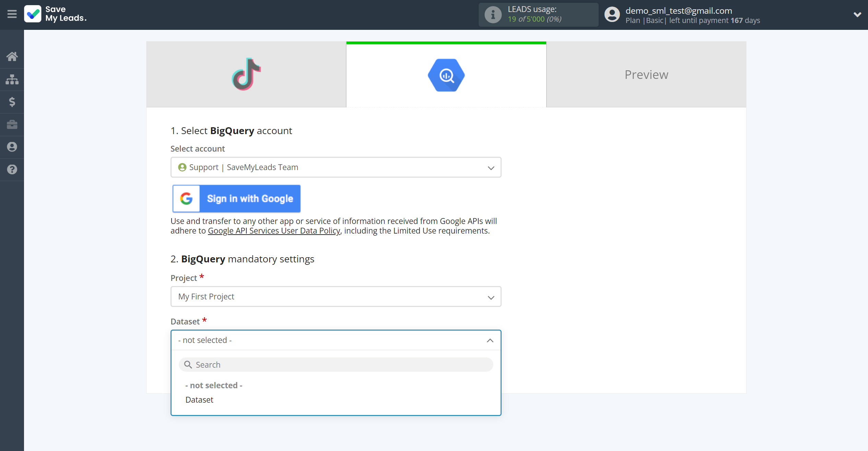Switch to the TikTok source tab
This screenshot has width=868, height=451.
point(246,74)
